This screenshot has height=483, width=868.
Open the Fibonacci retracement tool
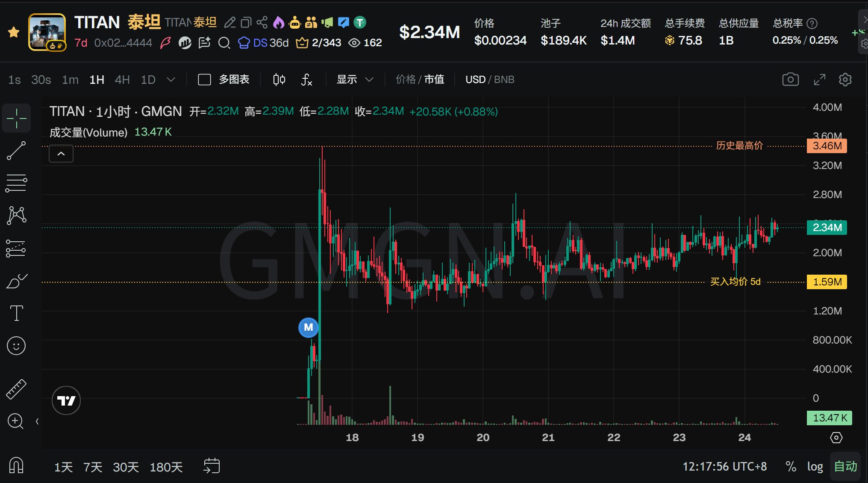point(16,183)
